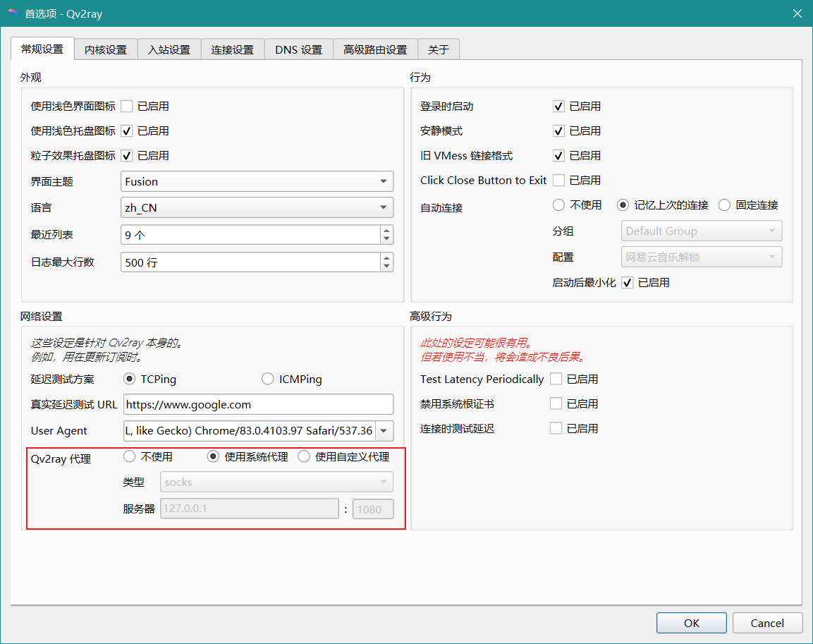This screenshot has width=813, height=644.
Task: Enable 禁用系统根证书 checkbox
Action: 556,403
